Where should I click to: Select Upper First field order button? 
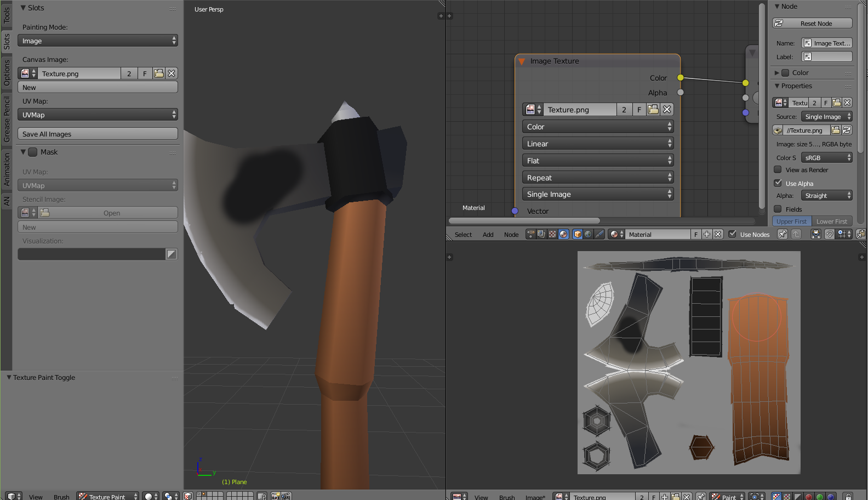tap(792, 221)
